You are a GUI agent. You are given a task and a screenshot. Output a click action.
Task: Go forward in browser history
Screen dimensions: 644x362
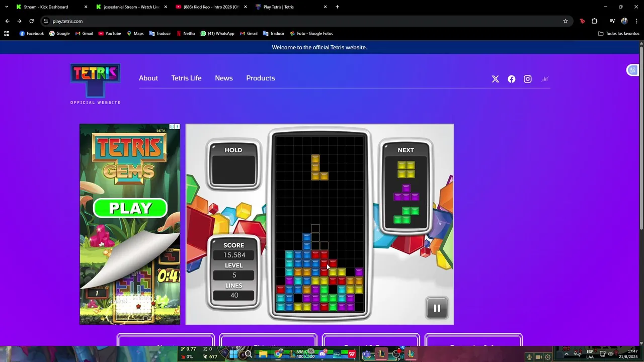pos(19,21)
